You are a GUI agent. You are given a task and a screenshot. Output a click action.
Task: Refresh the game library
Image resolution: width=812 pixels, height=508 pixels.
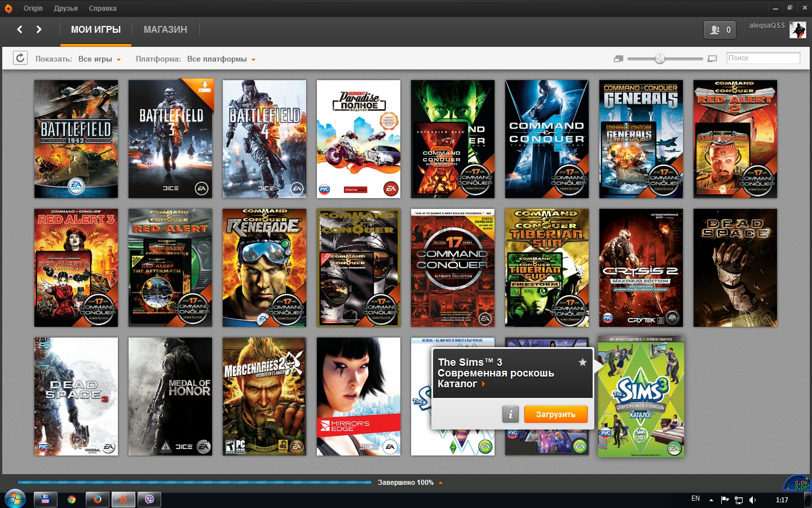click(20, 58)
